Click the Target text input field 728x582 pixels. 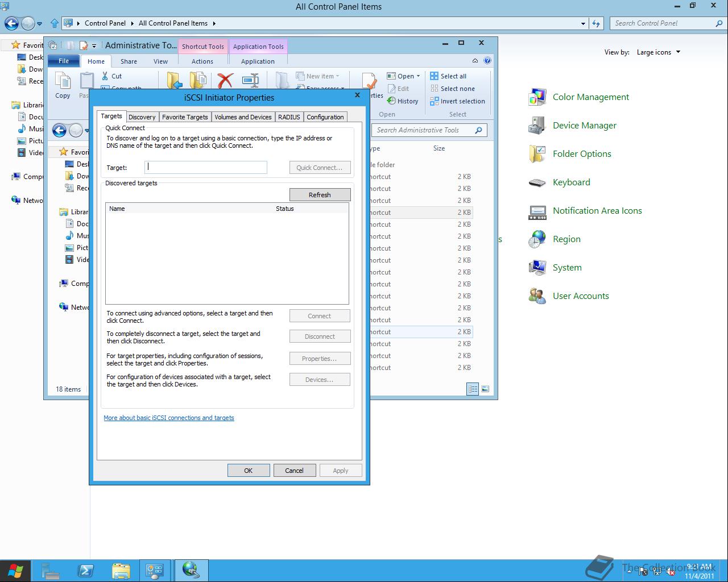(x=206, y=167)
